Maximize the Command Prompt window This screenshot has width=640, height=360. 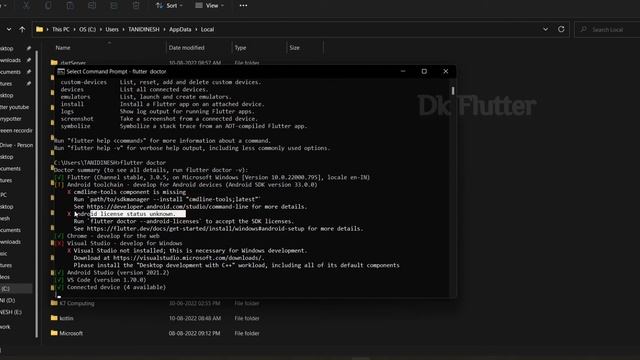point(424,71)
